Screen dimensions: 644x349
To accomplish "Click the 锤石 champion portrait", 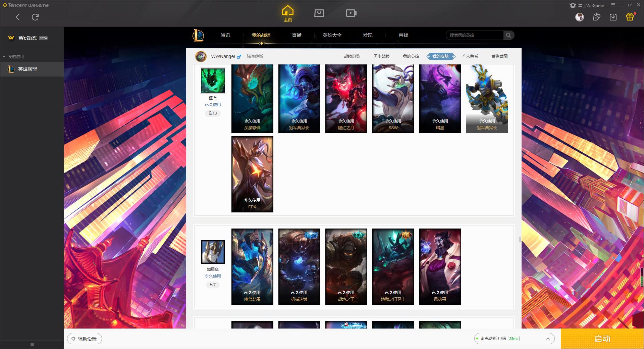I will [213, 81].
